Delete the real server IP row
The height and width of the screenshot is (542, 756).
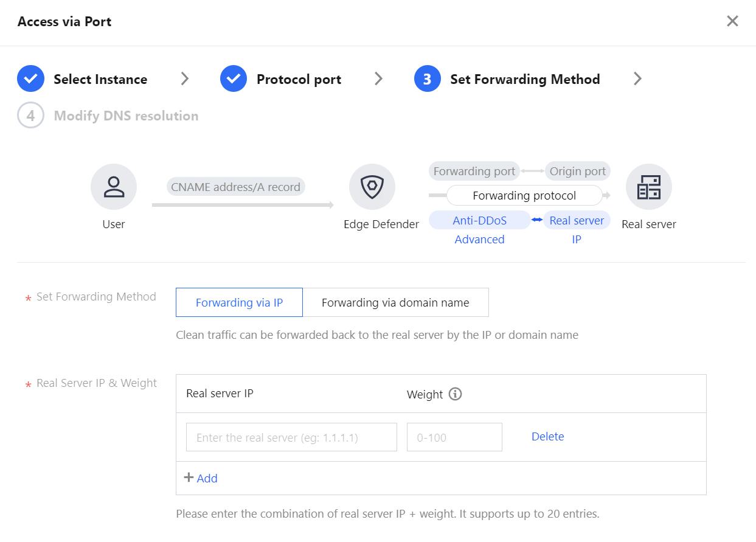(547, 437)
